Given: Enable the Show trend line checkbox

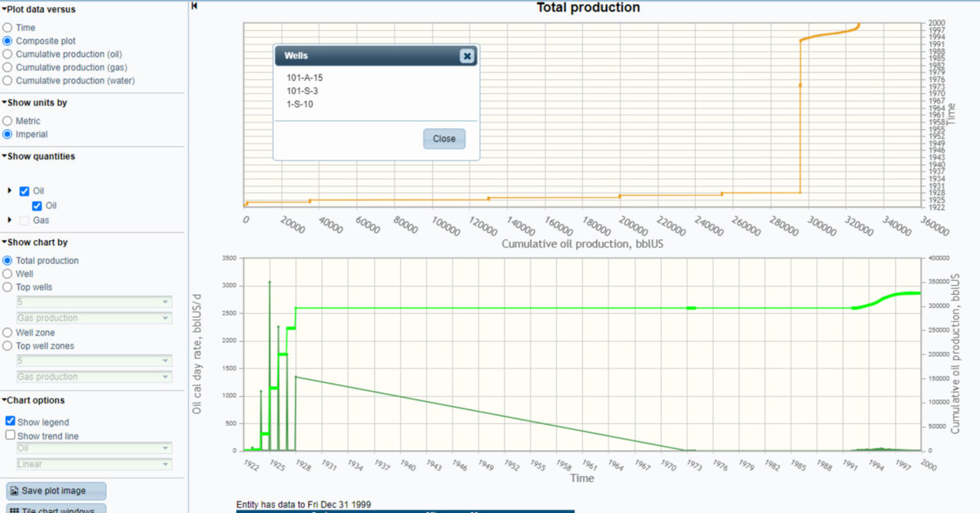Looking at the screenshot, I should (11, 435).
